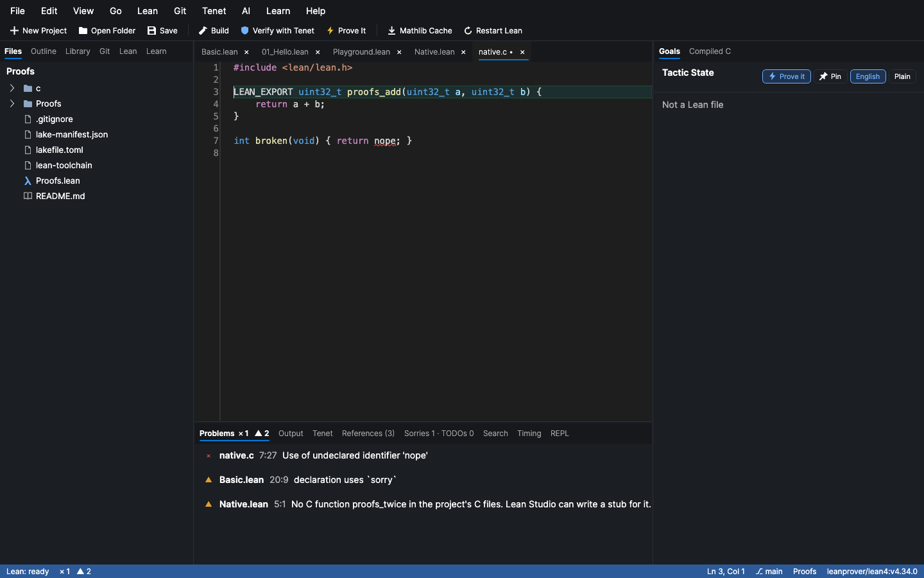Viewport: 924px width, 578px height.
Task: Click the book icon beside README.md
Action: 28,197
